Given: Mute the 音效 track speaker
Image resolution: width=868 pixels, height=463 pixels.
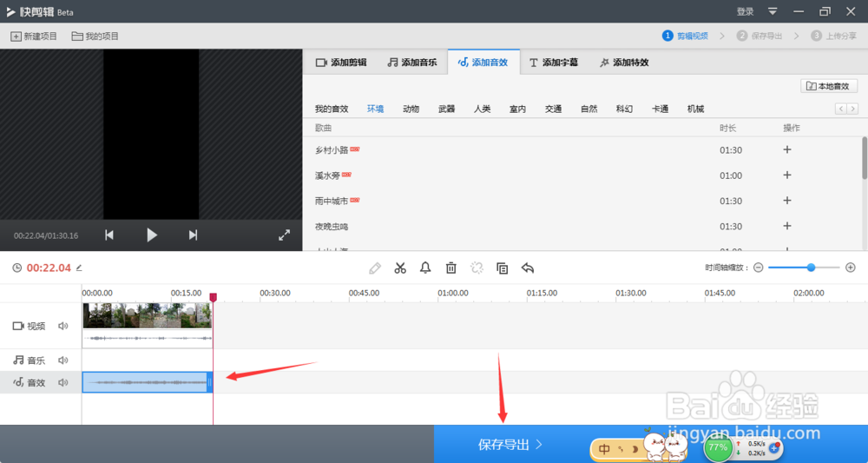Looking at the screenshot, I should click(63, 383).
